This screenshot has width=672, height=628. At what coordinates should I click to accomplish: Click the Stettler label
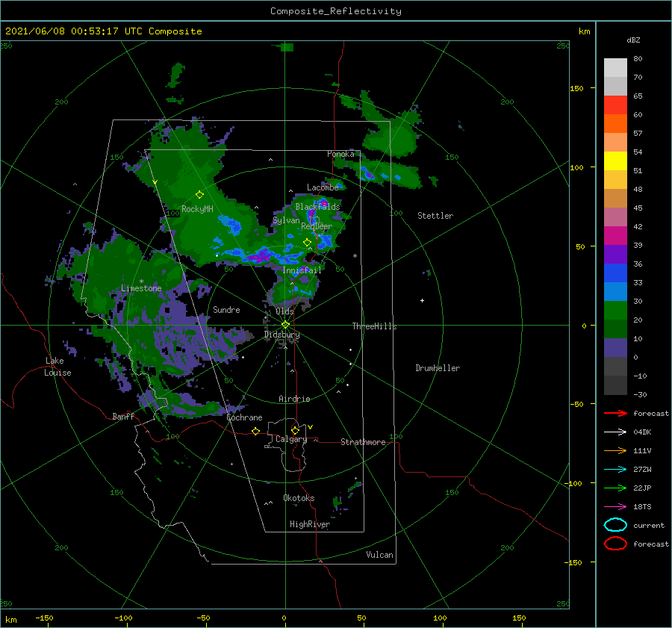point(435,216)
